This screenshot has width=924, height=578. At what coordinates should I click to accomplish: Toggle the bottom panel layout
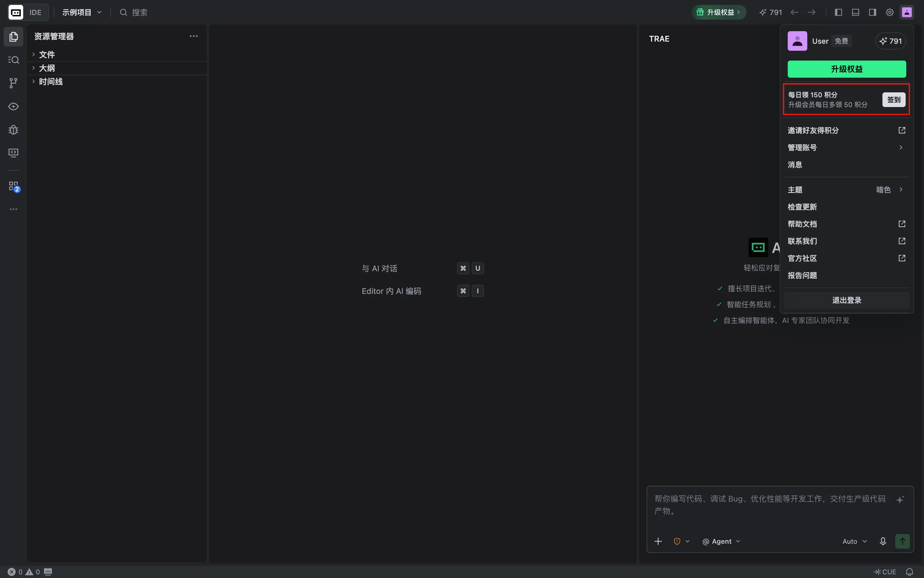[x=856, y=12]
